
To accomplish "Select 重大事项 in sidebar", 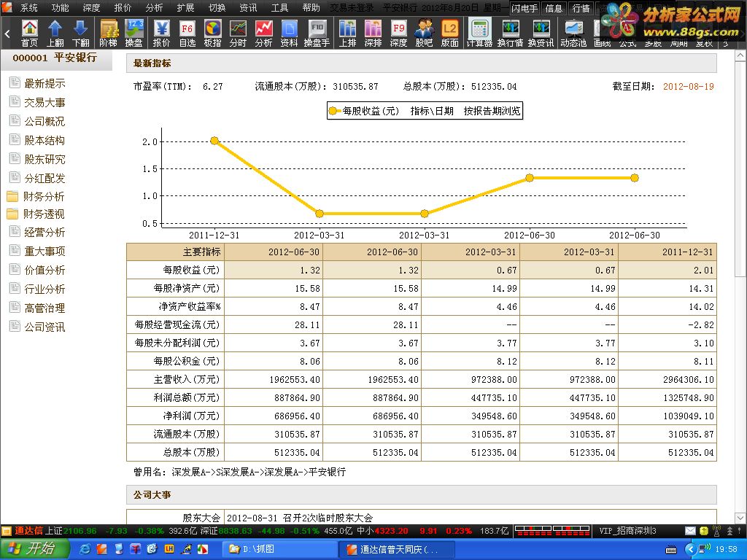I will coord(44,252).
